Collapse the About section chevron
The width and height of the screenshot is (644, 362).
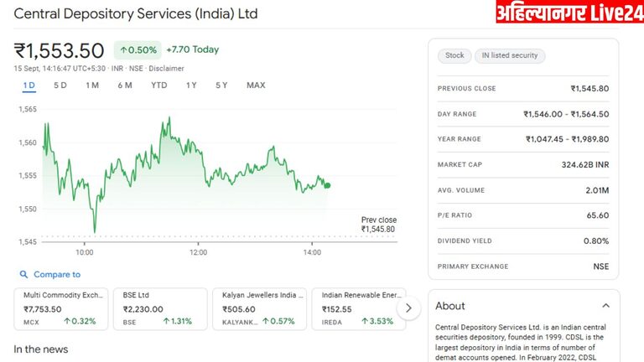tap(605, 306)
